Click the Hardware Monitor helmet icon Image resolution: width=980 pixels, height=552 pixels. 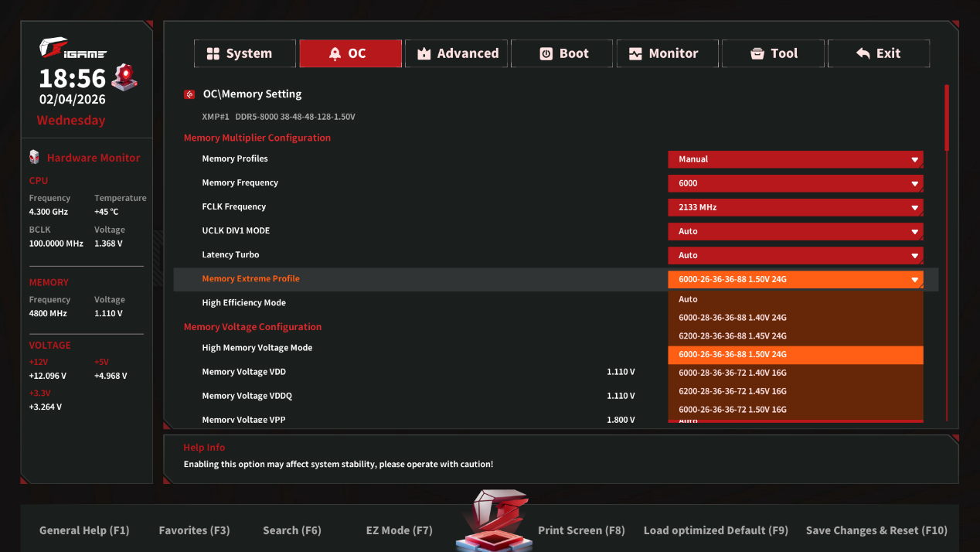[34, 157]
